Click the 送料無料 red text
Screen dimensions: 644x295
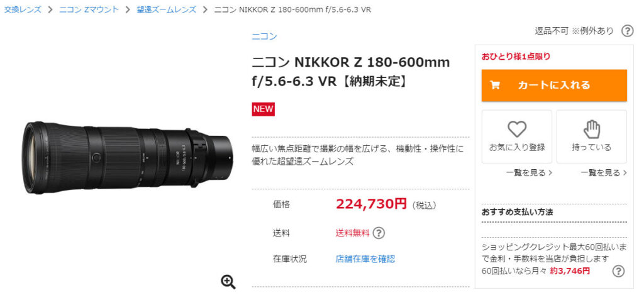(352, 233)
